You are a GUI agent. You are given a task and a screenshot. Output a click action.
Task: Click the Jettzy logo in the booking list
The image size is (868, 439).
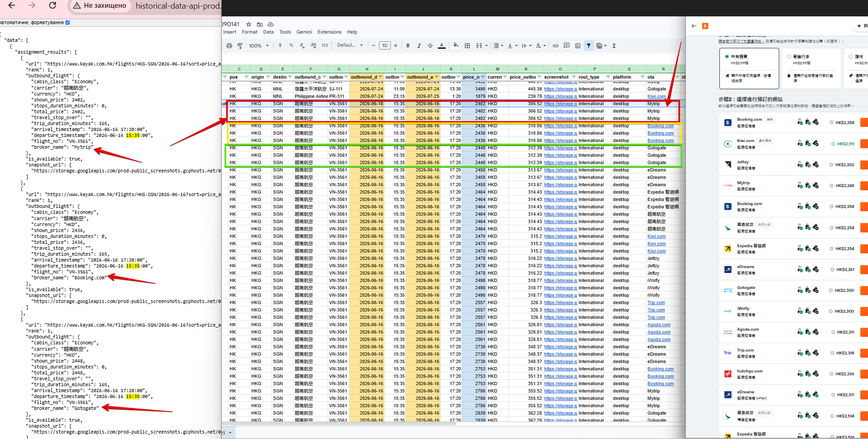coord(728,165)
